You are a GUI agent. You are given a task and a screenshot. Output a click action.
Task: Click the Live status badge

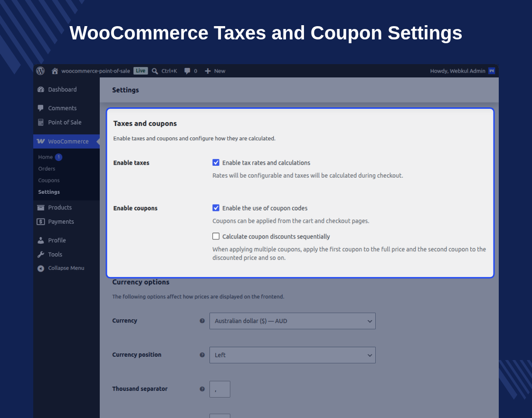click(x=141, y=71)
